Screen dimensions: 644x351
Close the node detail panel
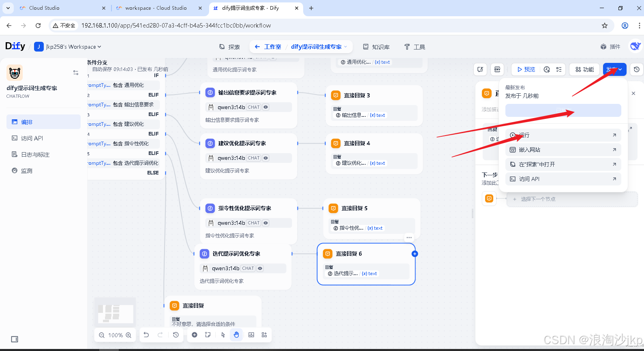633,93
